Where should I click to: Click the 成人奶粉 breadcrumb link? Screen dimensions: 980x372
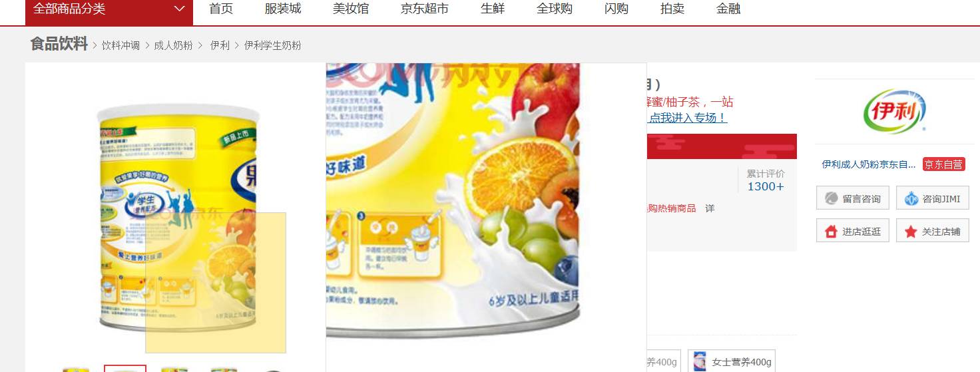pyautogui.click(x=173, y=45)
